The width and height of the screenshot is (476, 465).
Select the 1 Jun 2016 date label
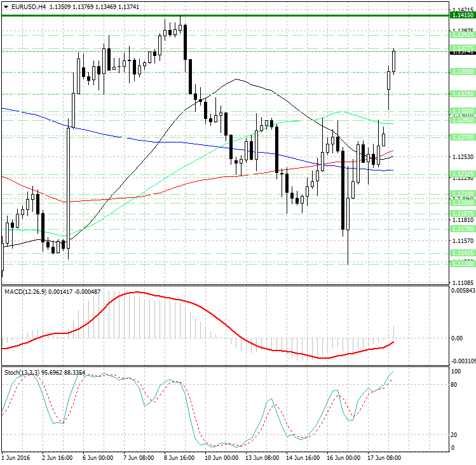coord(16,458)
